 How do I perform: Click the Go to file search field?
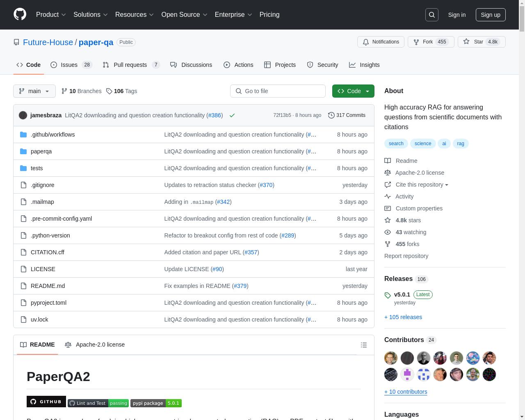pyautogui.click(x=278, y=91)
